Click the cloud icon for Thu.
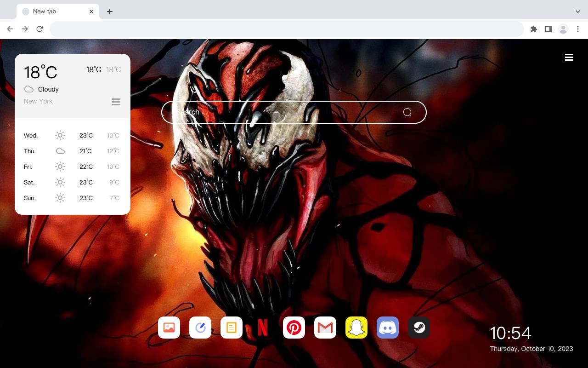Screen dimensions: 588x368 (60, 151)
